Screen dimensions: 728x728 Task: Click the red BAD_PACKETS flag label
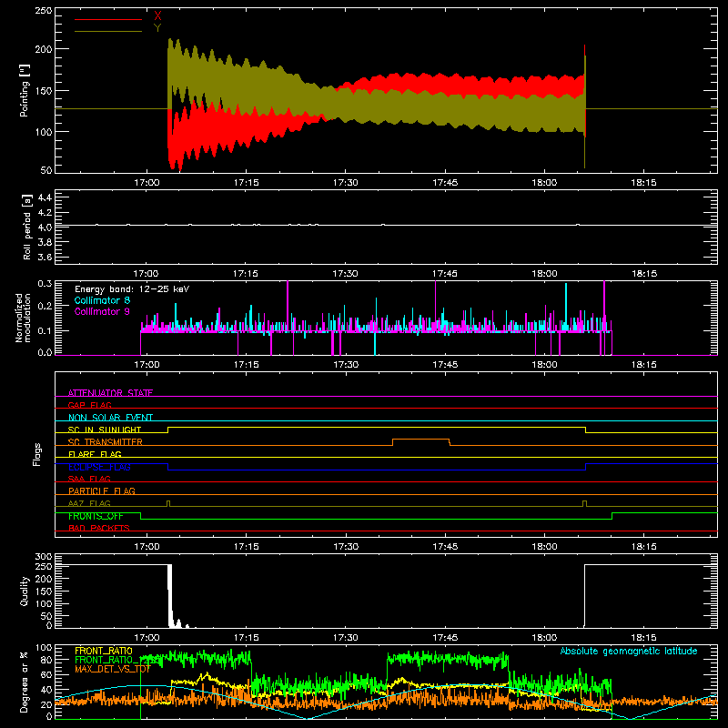(99, 528)
